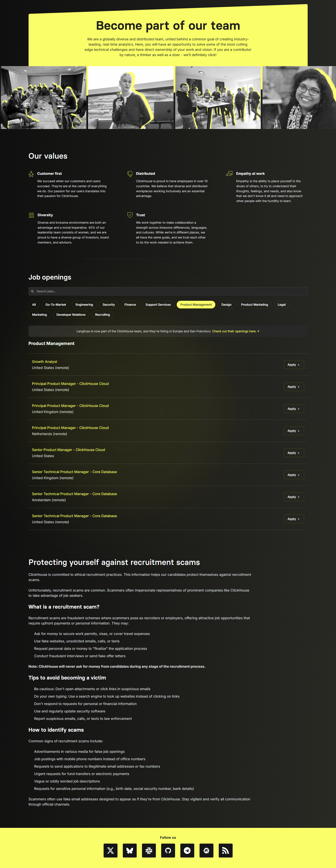Open the Growth Analyst job title link
Screen dimensions: 336x868
click(x=44, y=362)
